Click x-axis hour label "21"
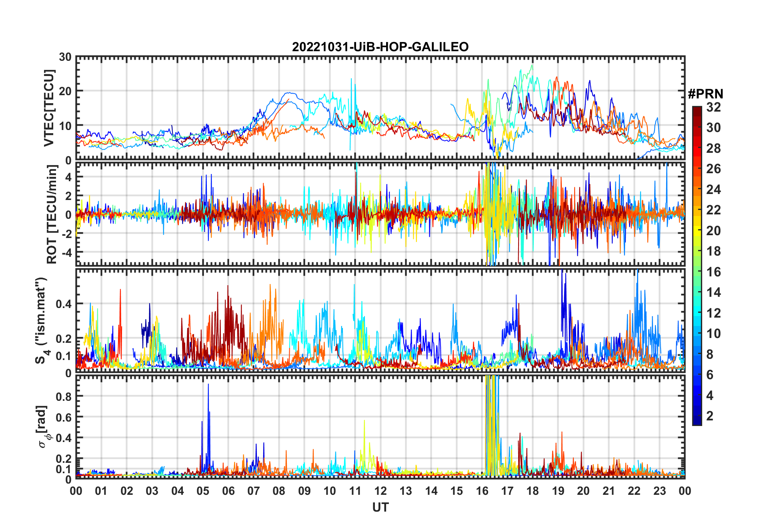The height and width of the screenshot is (532, 761). click(609, 491)
